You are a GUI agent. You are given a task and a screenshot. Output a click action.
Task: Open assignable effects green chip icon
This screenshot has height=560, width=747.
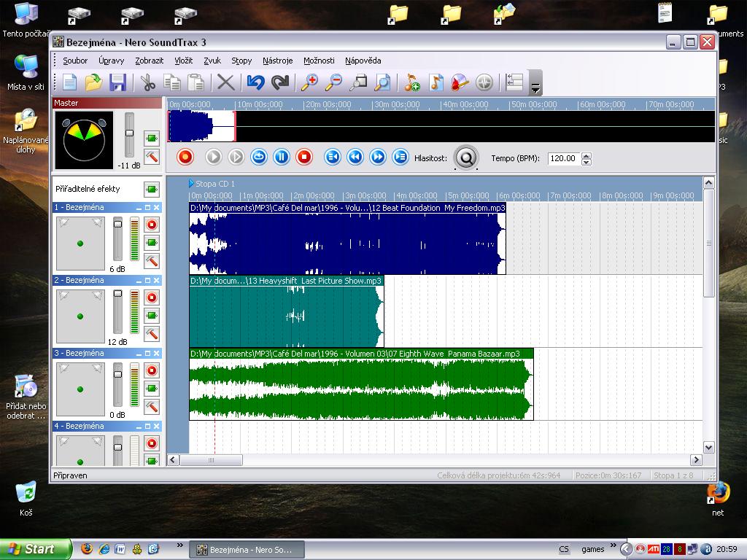click(x=152, y=190)
